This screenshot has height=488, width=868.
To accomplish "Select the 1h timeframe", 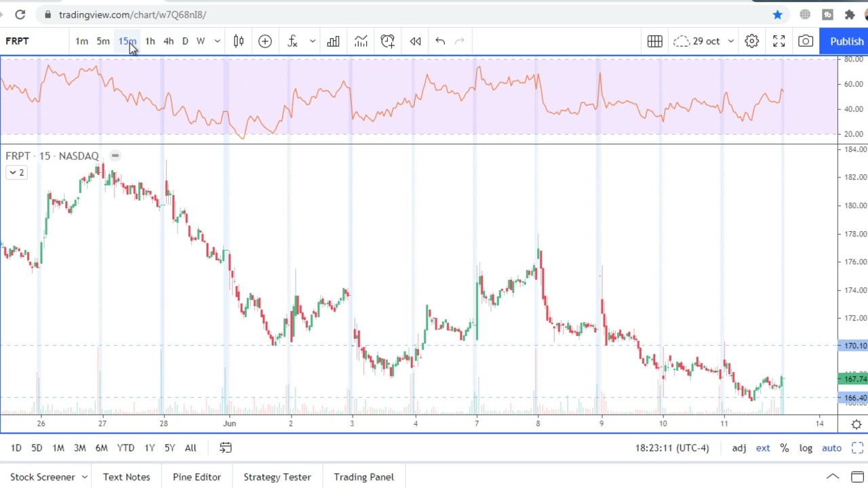I will tap(150, 41).
